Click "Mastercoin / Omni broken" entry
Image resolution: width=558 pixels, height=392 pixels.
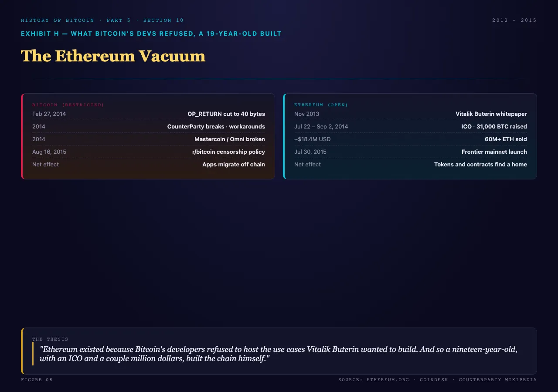point(230,139)
